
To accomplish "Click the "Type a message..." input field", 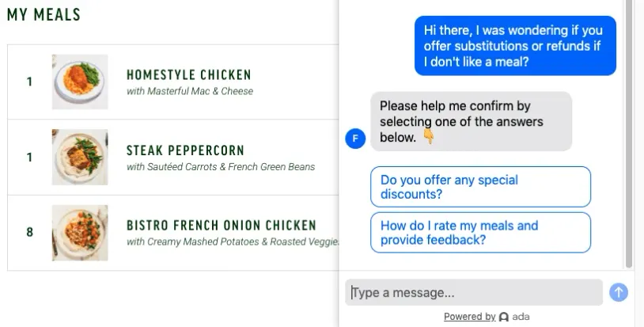I will coord(473,292).
